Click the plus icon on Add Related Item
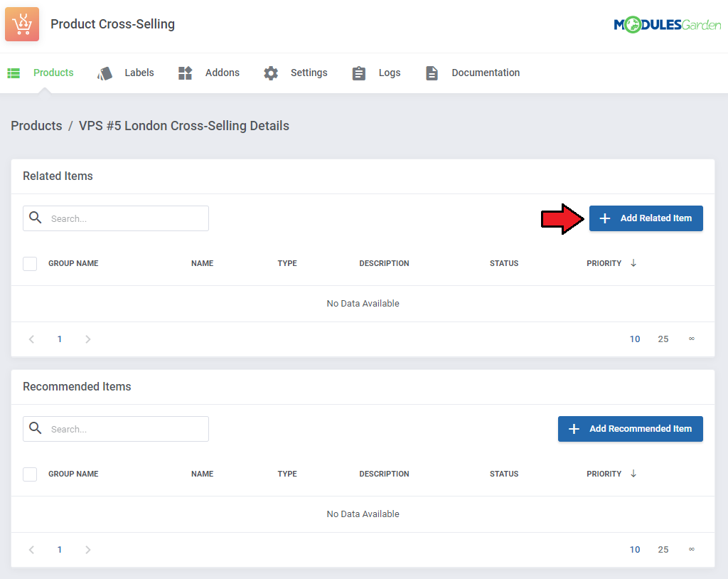This screenshot has width=728, height=579. pyautogui.click(x=604, y=218)
